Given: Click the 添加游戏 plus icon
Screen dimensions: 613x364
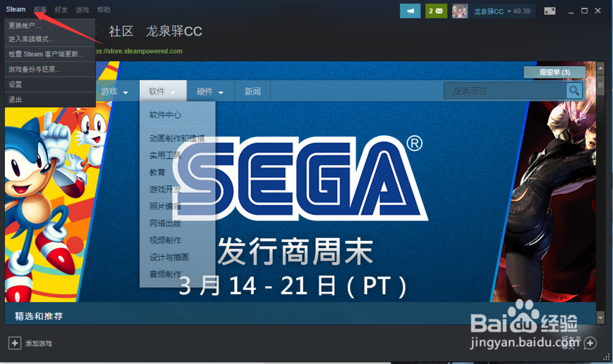Looking at the screenshot, I should coord(15,343).
